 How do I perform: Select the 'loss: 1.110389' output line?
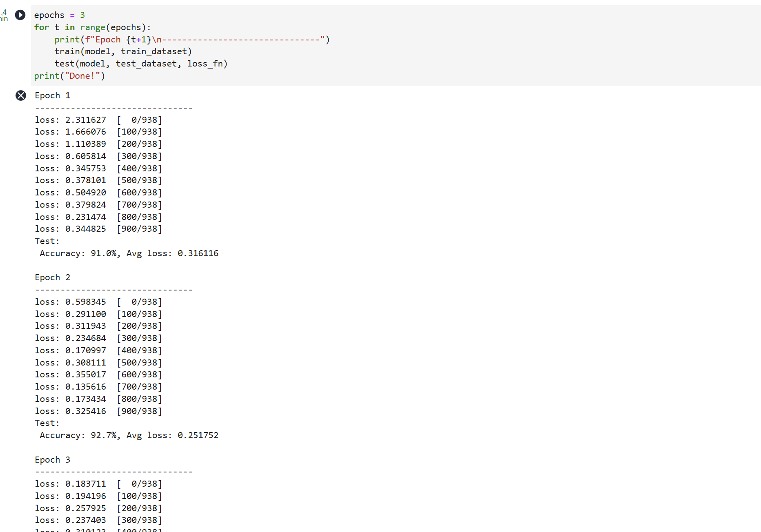tap(98, 144)
